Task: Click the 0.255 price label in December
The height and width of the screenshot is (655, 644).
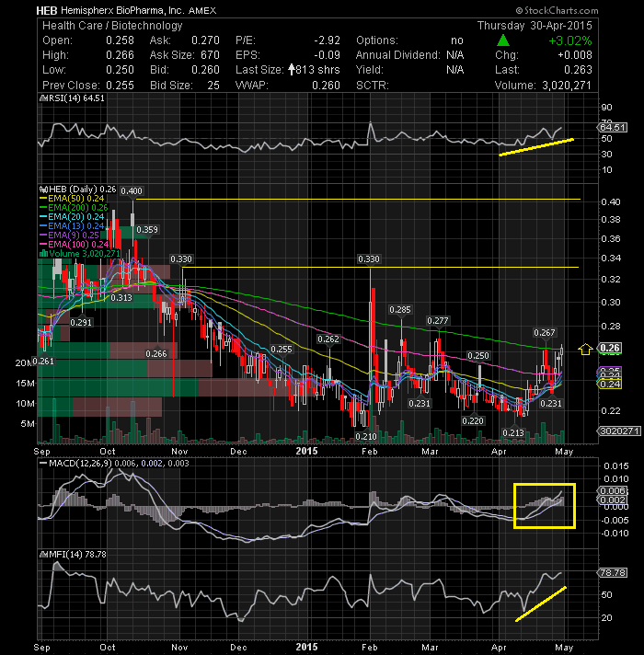Action: click(x=282, y=350)
